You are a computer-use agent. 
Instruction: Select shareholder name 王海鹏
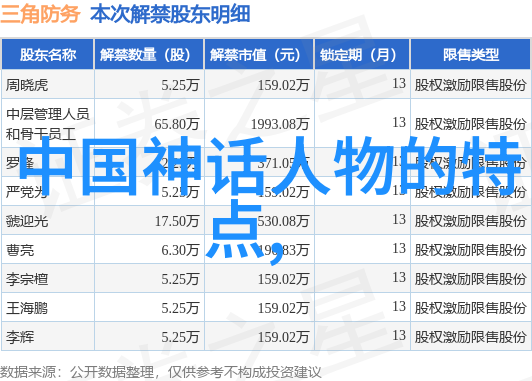point(27,308)
